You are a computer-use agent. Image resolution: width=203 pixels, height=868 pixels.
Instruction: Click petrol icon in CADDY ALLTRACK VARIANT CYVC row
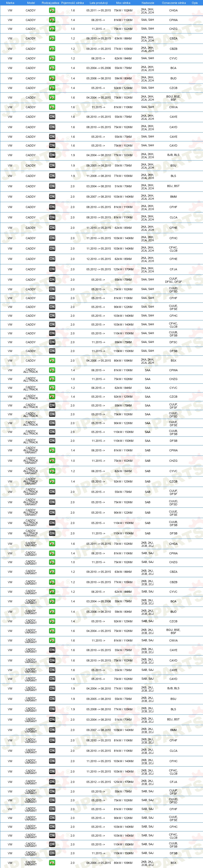point(52,471)
